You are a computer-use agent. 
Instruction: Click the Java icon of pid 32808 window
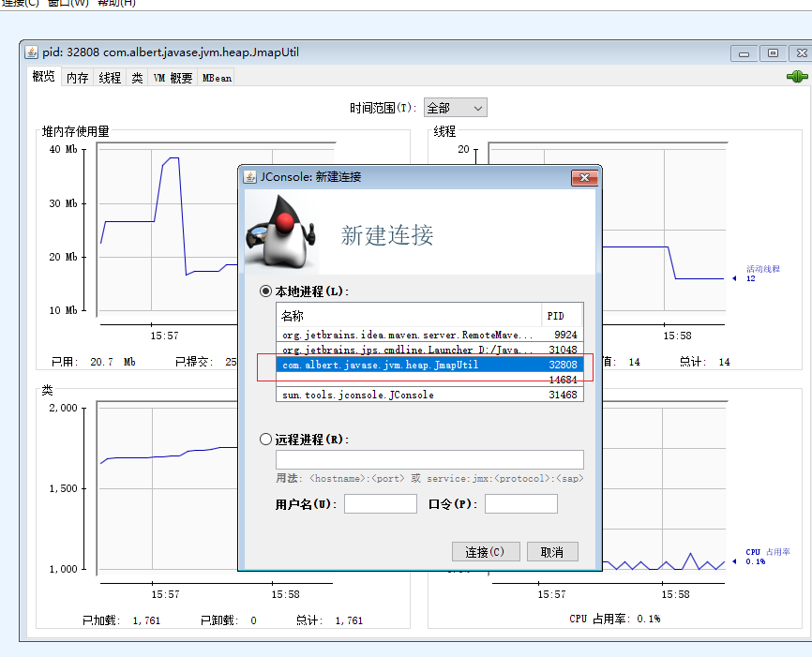click(x=32, y=52)
